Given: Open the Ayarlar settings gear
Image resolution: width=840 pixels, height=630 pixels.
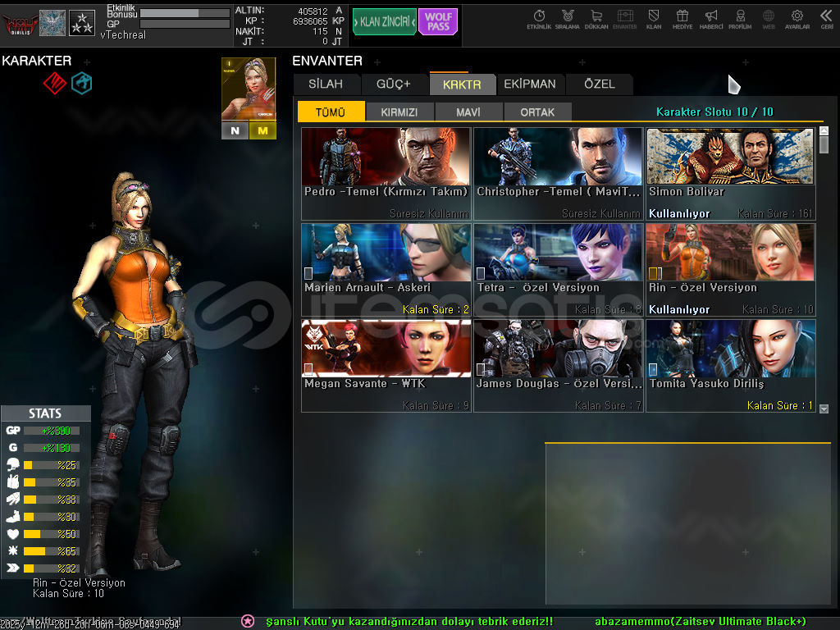Looking at the screenshot, I should point(797,19).
